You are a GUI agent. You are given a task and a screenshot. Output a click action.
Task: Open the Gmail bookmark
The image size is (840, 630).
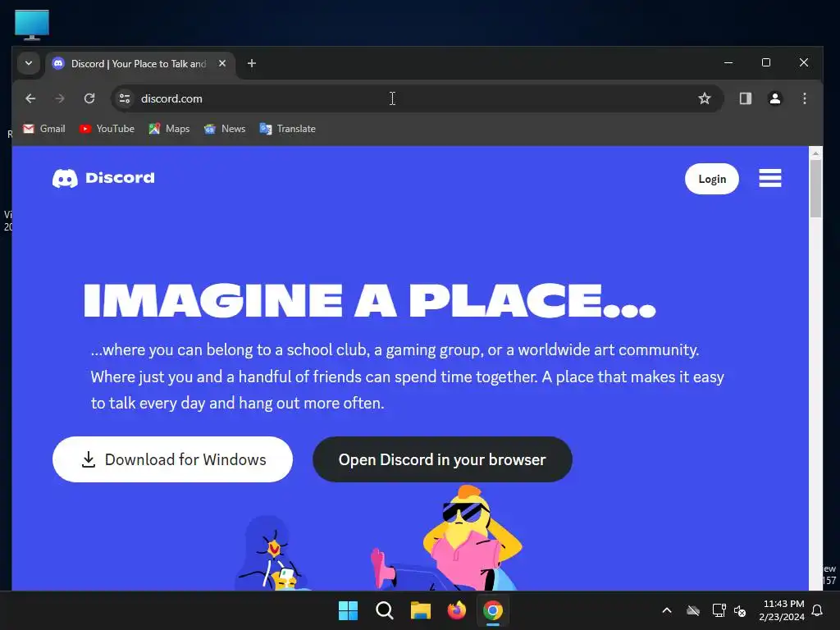(44, 129)
